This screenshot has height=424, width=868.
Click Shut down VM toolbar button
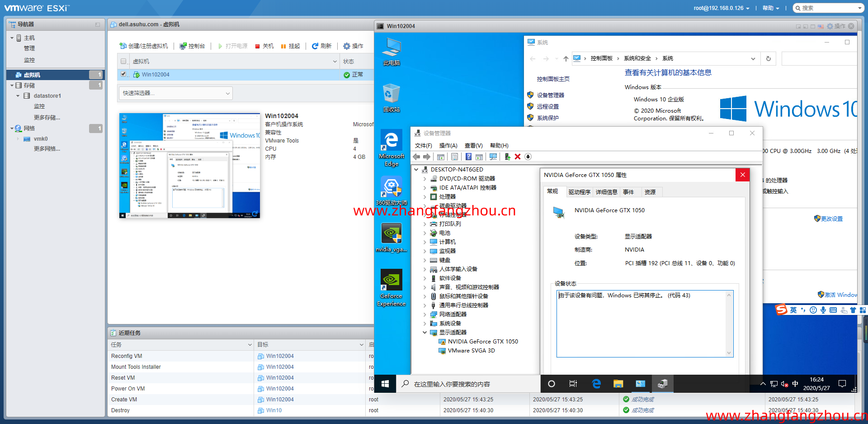click(264, 46)
